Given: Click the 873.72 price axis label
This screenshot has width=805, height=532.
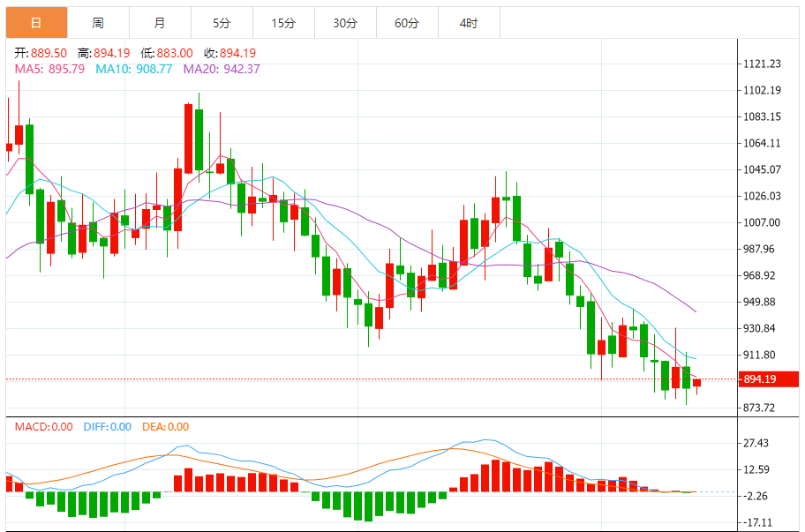Looking at the screenshot, I should tap(759, 408).
